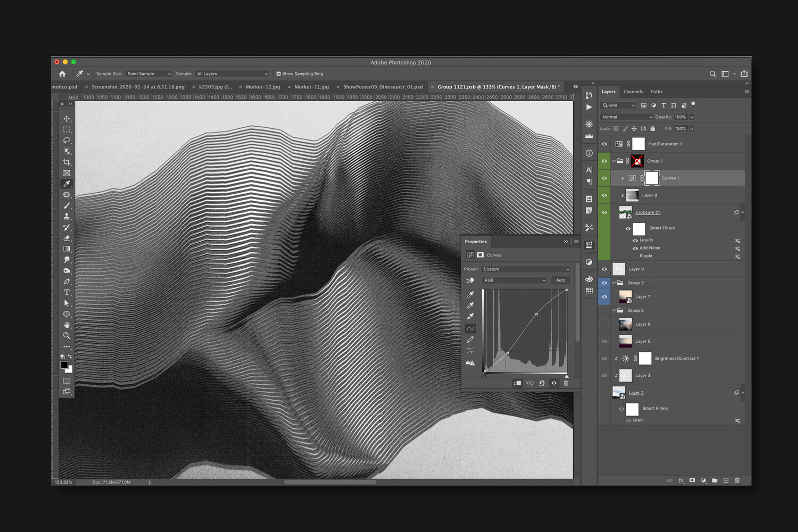Click the foreground color swatch
Screen dimensions: 798x532
click(x=64, y=365)
